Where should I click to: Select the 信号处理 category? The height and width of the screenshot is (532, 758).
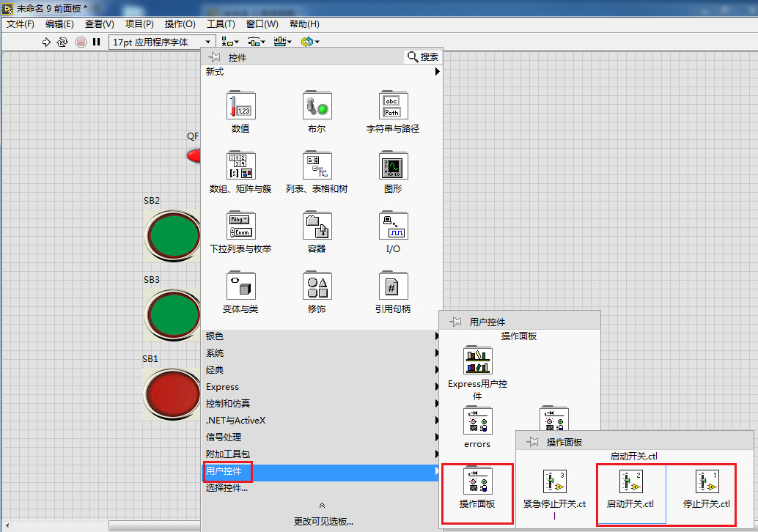pyautogui.click(x=322, y=437)
